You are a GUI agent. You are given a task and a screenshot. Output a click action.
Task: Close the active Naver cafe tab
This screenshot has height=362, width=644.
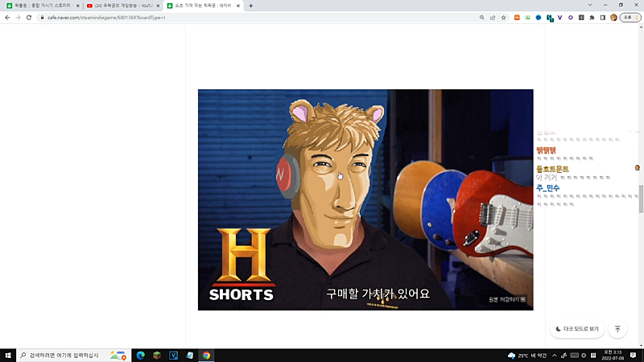tap(238, 6)
